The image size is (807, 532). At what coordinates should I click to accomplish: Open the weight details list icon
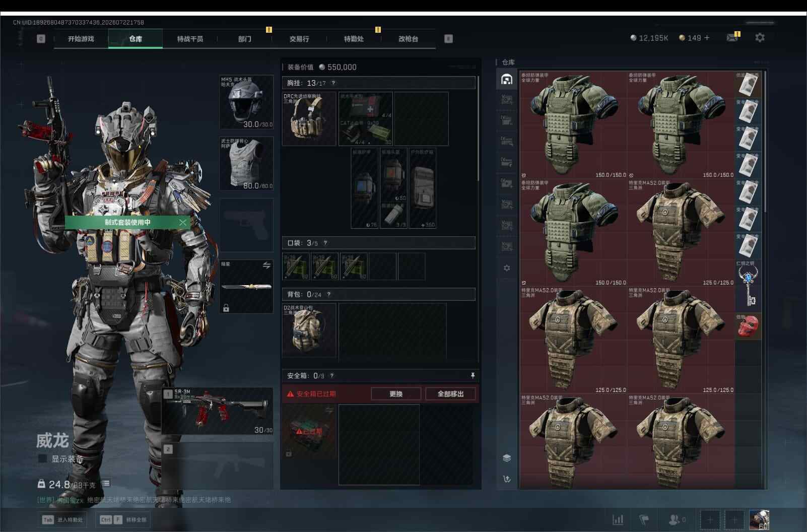click(106, 484)
